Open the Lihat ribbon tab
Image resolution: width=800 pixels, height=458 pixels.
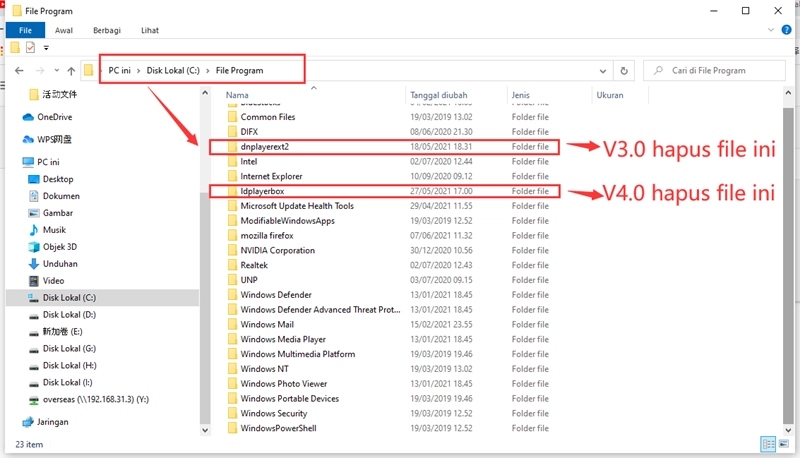(149, 30)
